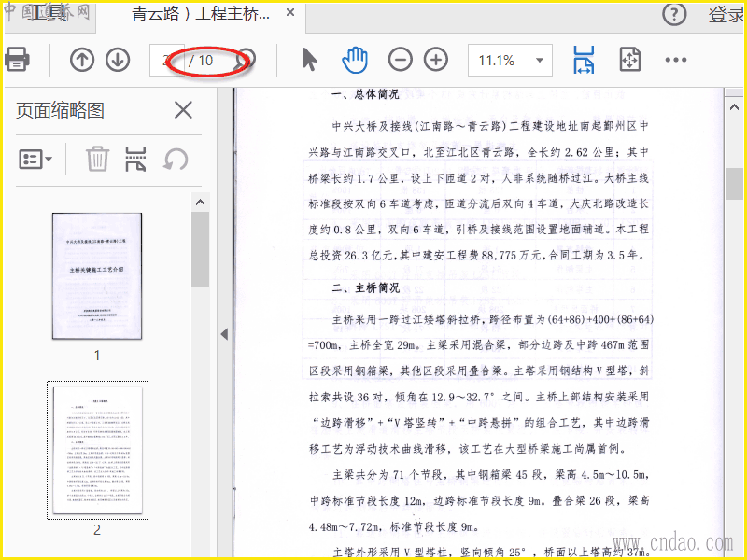
Task: Click the thumbnail panel scrollbar thumb
Action: 200,250
